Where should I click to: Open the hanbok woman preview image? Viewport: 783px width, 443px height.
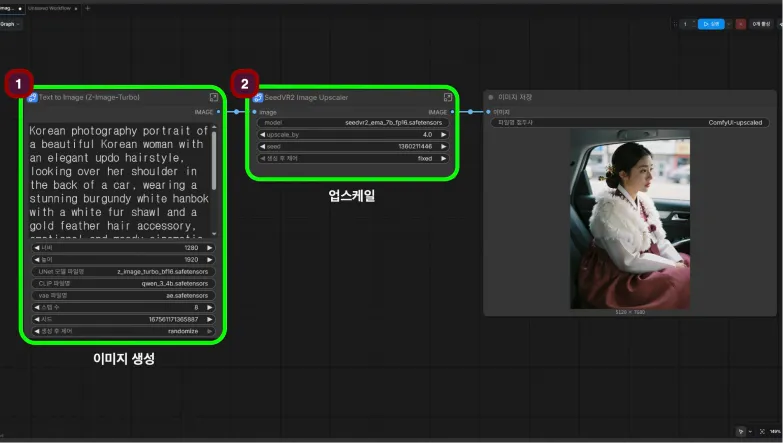(x=630, y=219)
